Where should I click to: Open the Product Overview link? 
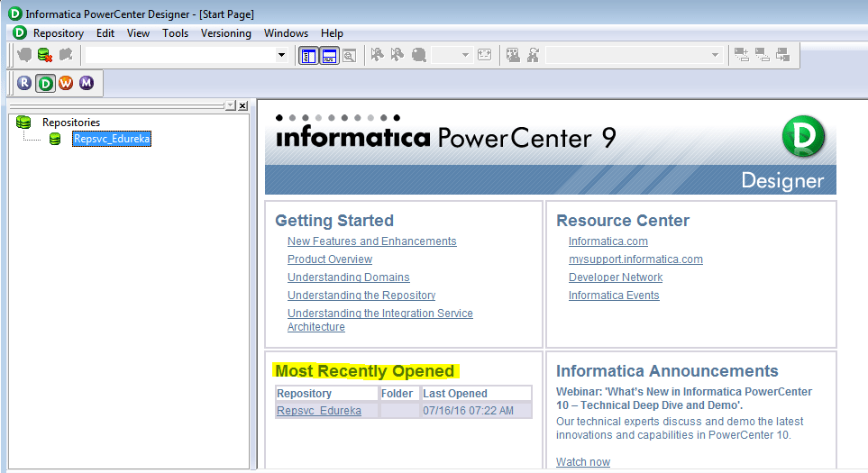pos(329,259)
